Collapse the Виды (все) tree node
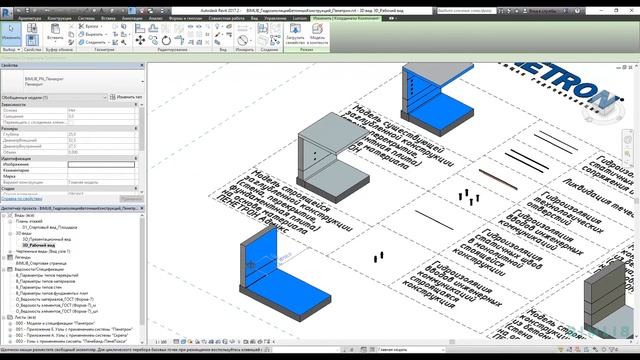 pos(4,215)
